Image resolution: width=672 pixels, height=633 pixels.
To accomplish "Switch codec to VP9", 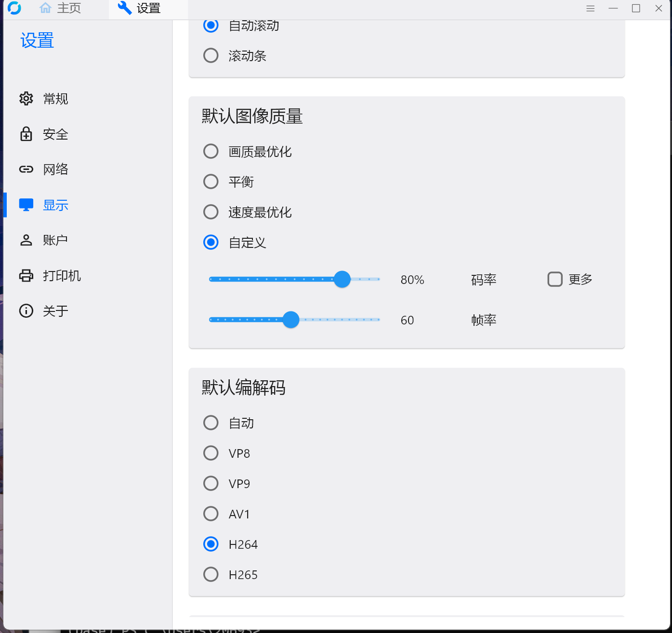I will click(211, 483).
